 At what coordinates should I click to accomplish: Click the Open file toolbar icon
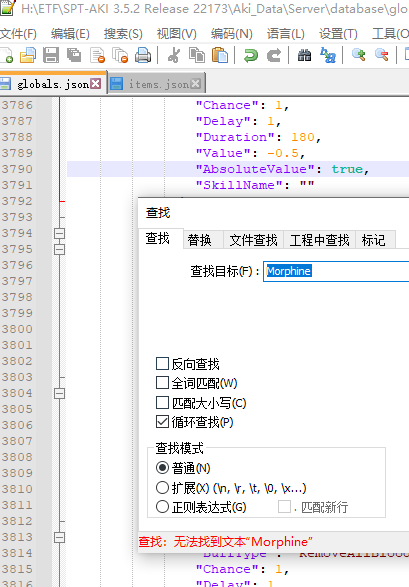[28, 55]
